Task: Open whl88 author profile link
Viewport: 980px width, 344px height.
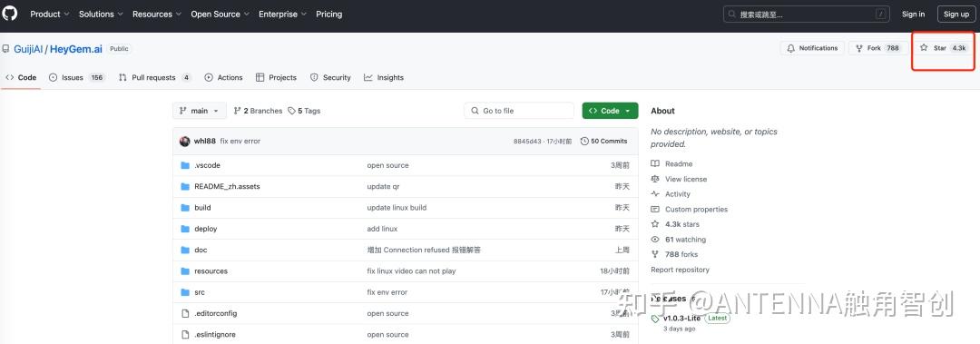Action: tap(204, 142)
